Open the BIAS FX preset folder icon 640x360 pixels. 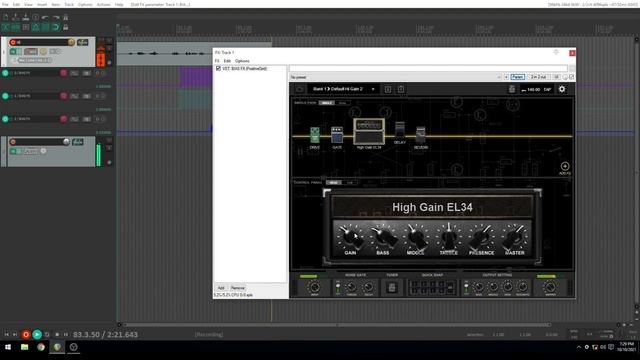300,89
